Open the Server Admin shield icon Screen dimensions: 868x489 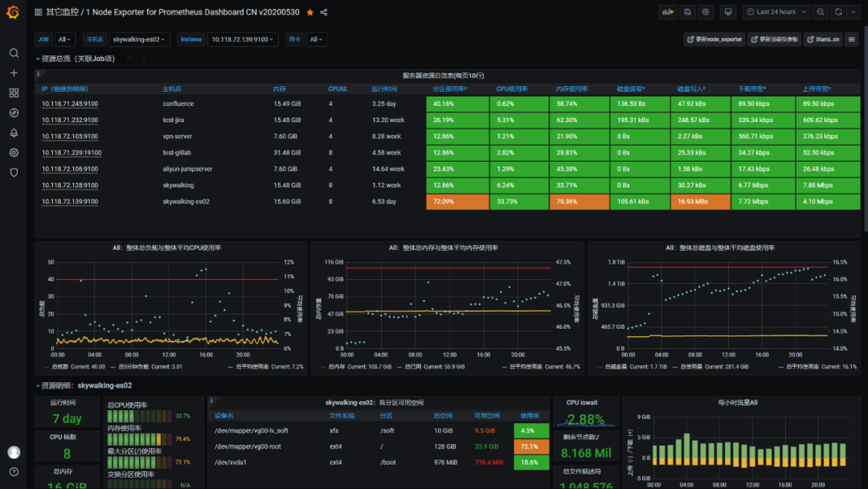[x=14, y=173]
